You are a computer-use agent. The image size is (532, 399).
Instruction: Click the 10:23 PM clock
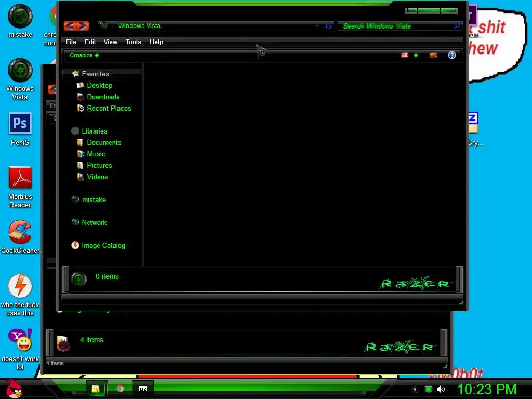(x=486, y=389)
